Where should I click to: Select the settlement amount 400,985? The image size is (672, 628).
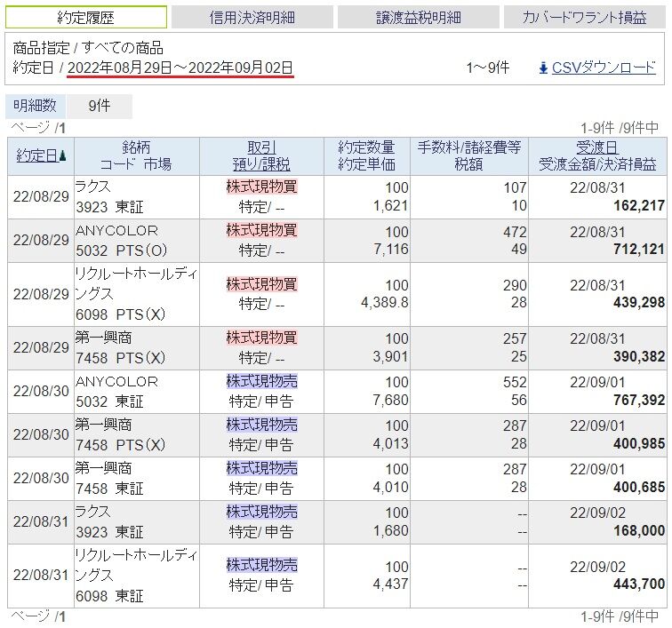point(639,444)
